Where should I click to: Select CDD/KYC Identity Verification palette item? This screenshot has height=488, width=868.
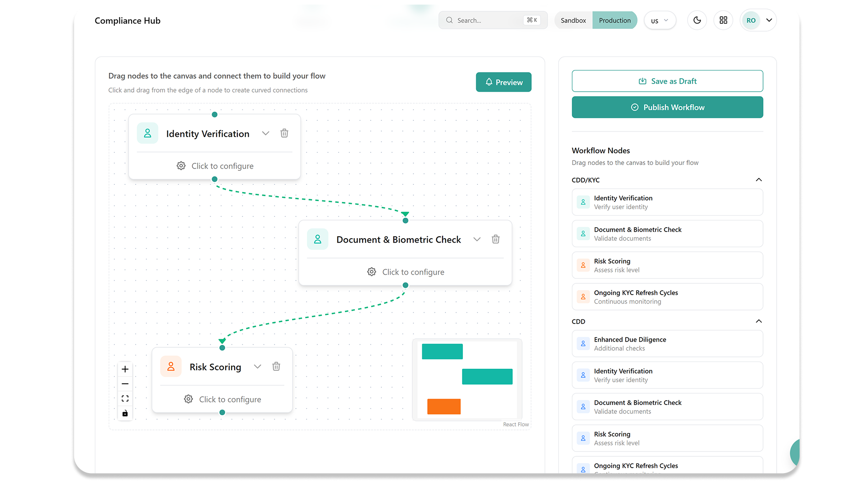point(667,202)
